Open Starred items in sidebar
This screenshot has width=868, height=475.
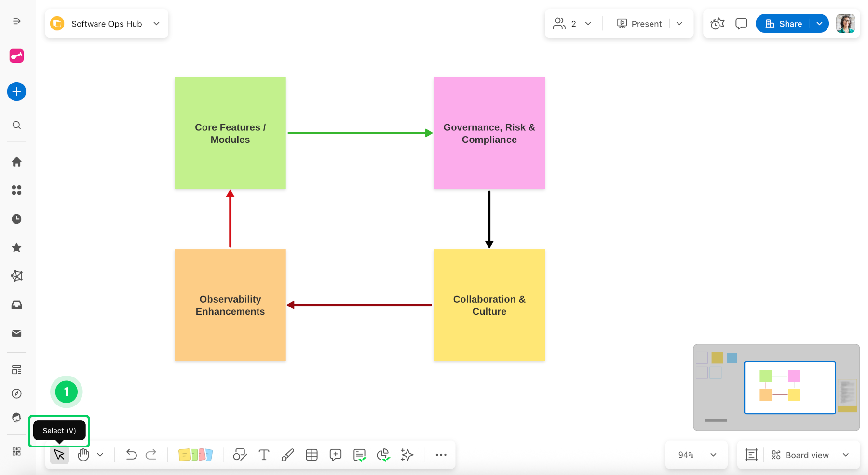(x=16, y=248)
